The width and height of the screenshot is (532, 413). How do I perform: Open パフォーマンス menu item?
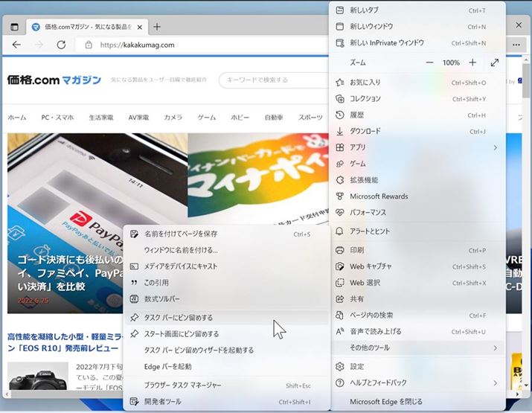(417, 212)
